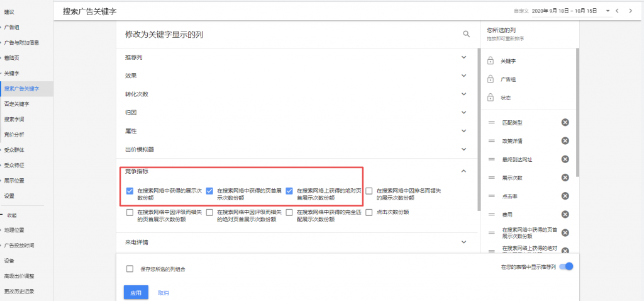The height and width of the screenshot is (301, 644).
Task: Remove 费用 column with the X icon
Action: [x=565, y=214]
